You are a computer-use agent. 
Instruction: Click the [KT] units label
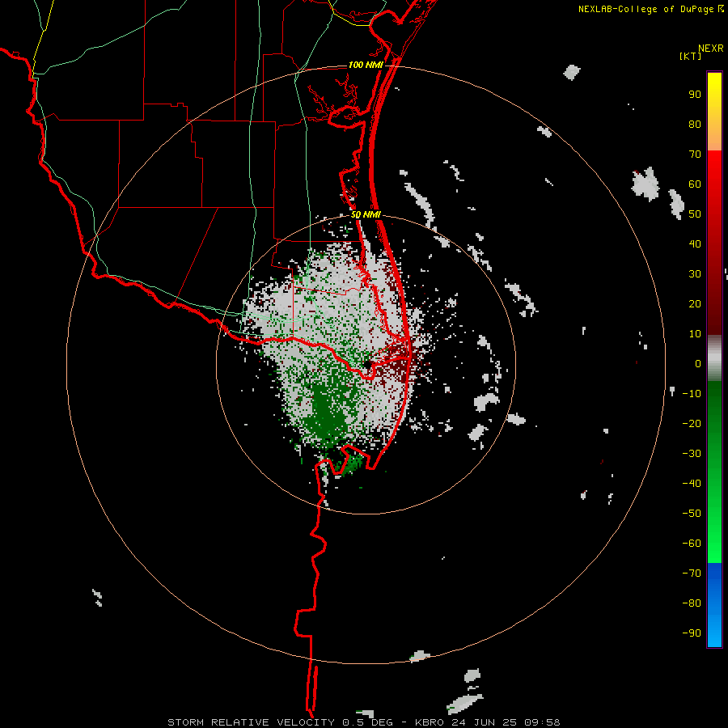[x=691, y=56]
